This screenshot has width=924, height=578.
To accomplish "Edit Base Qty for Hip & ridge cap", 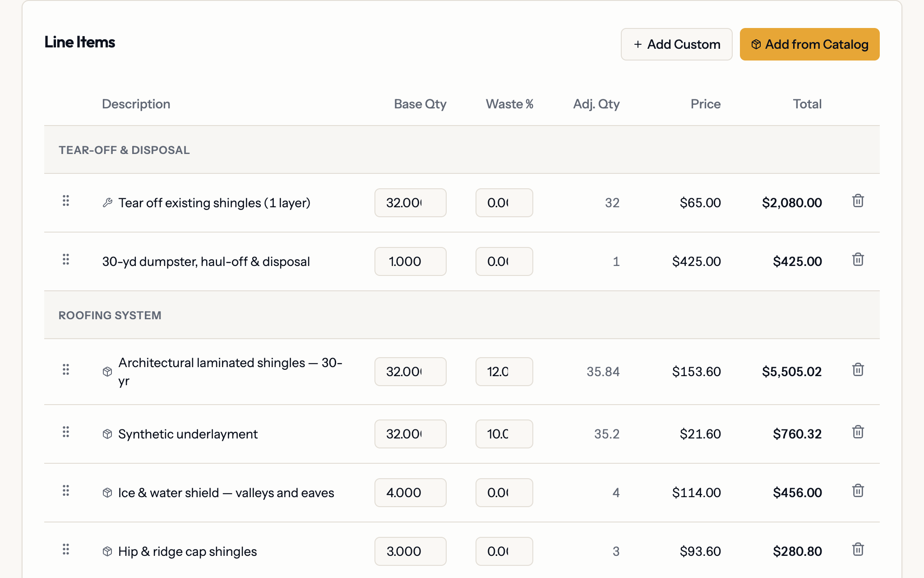I will pyautogui.click(x=411, y=551).
